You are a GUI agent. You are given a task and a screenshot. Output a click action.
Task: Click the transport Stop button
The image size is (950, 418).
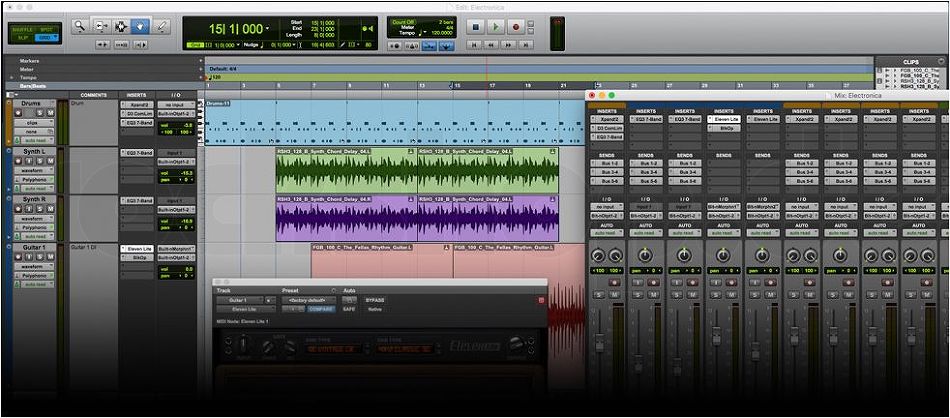(477, 26)
